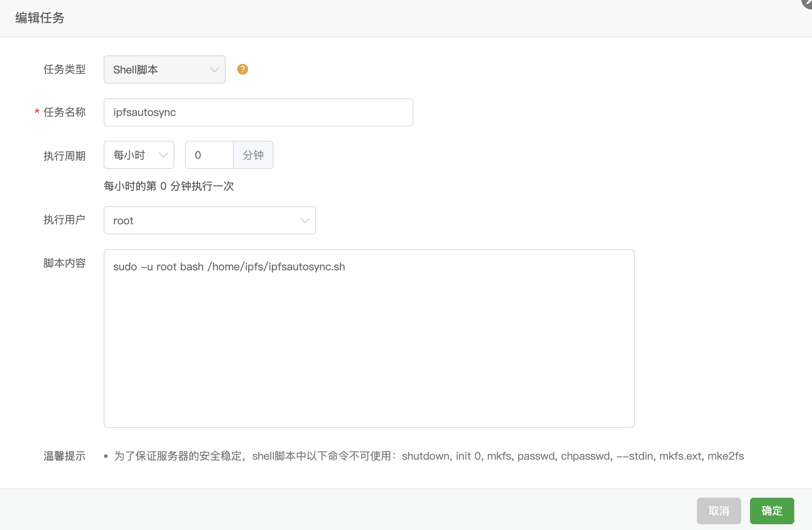Viewport: 812px width, 530px height.
Task: Click the 脚本内容 field label
Action: point(64,263)
